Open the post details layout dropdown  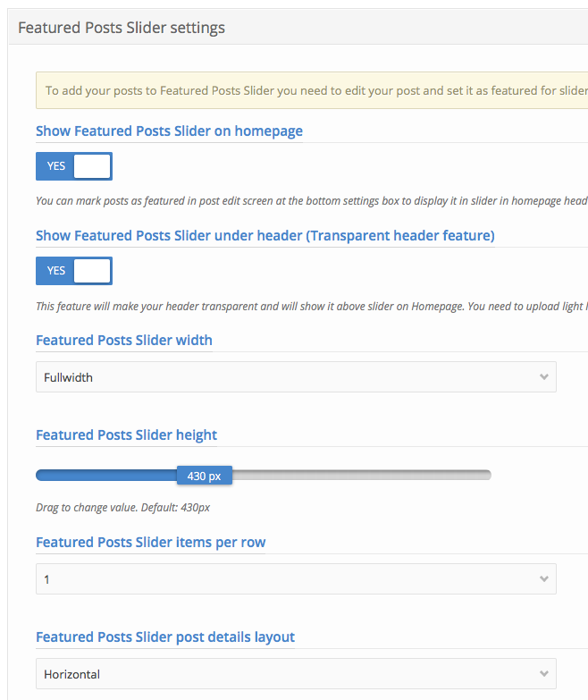pos(295,674)
